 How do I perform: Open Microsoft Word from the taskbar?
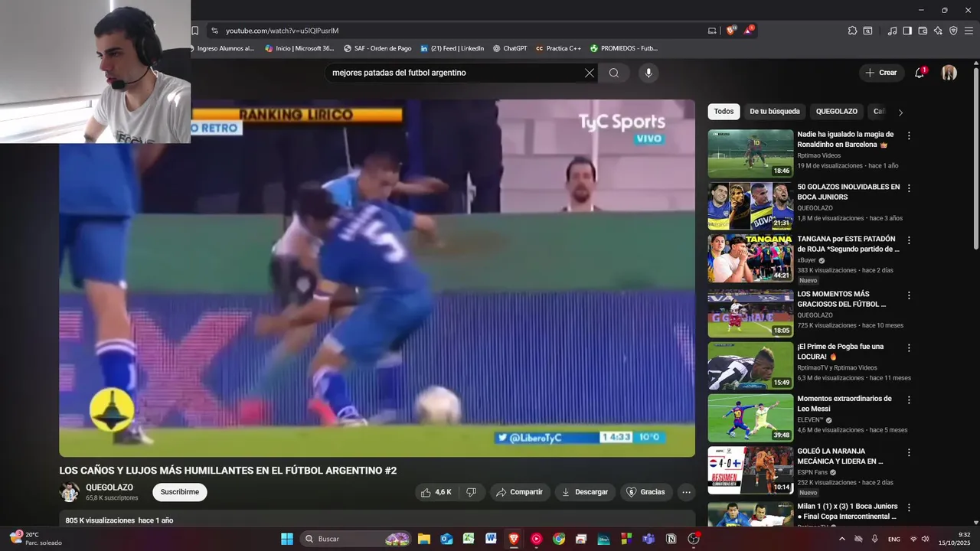491,539
